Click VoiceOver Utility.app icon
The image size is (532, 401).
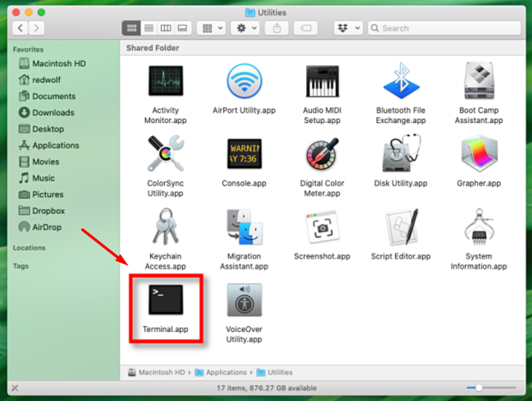[x=244, y=300]
